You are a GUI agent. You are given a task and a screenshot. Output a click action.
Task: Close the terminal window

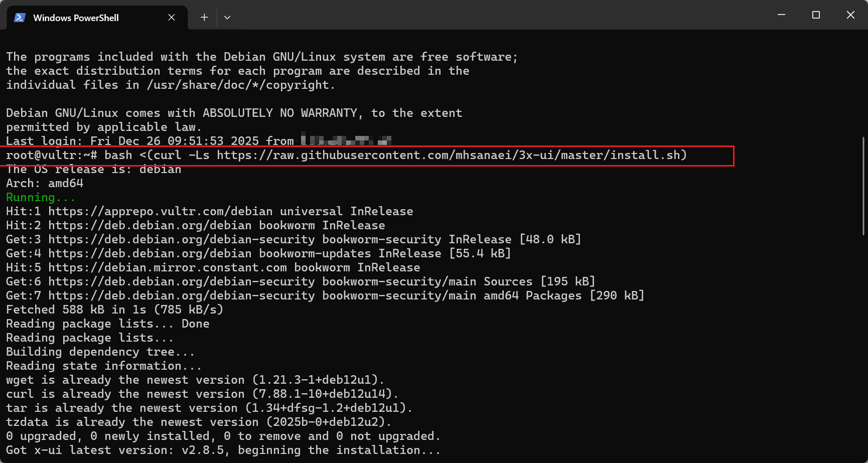click(850, 15)
